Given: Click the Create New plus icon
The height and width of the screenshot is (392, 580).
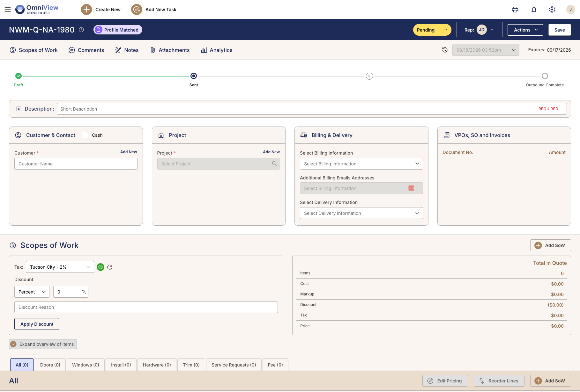Looking at the screenshot, I should pos(86,10).
